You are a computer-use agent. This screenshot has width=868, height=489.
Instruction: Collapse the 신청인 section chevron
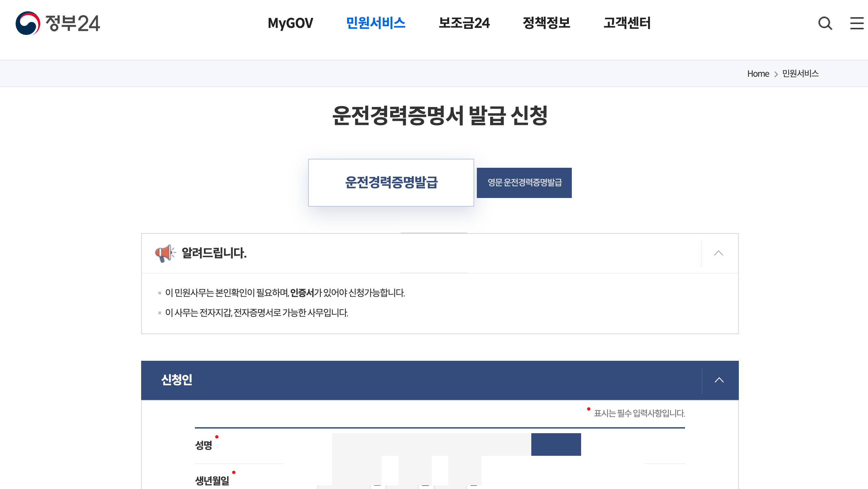point(719,380)
